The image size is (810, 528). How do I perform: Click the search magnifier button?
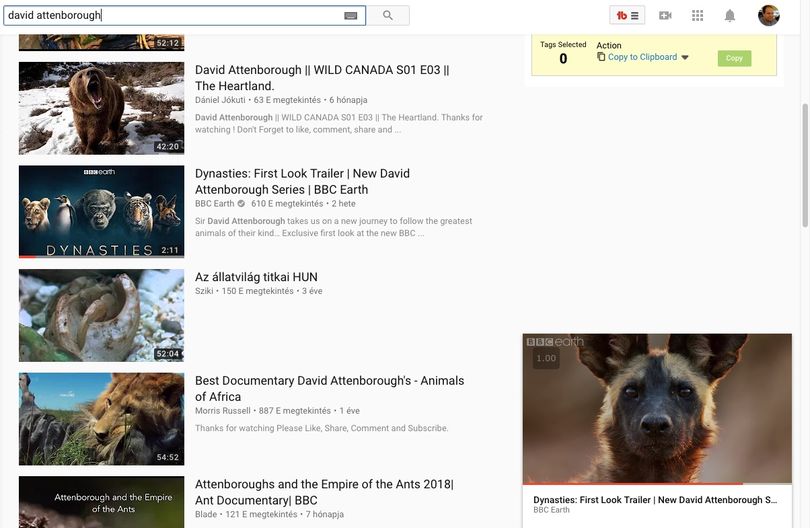pos(388,15)
